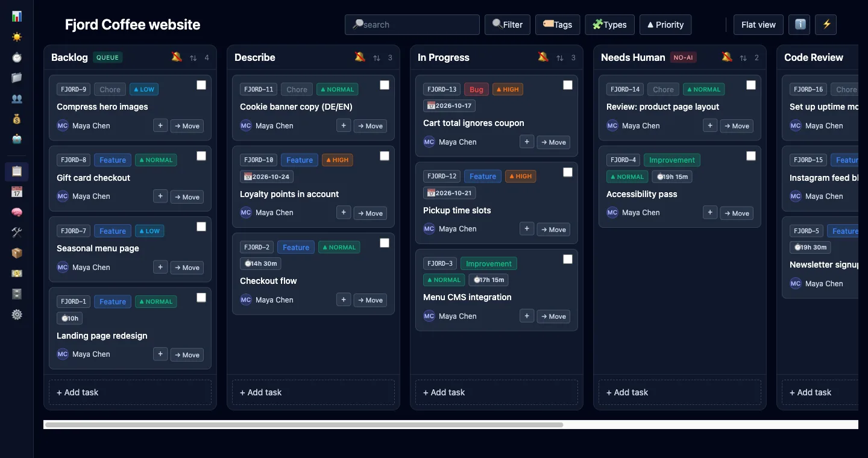Click the brain icon in the sidebar
The height and width of the screenshot is (458, 868).
(17, 212)
